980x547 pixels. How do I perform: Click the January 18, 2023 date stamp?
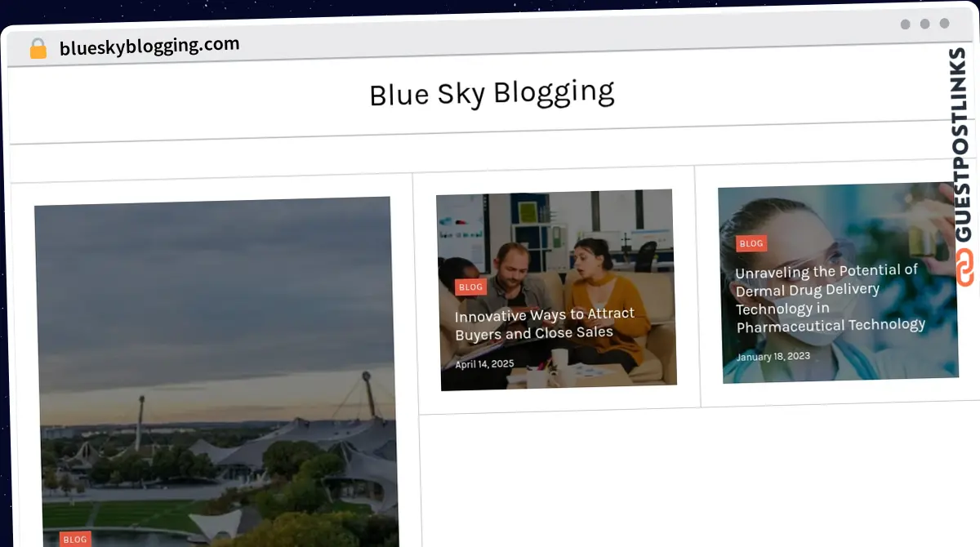tap(773, 357)
